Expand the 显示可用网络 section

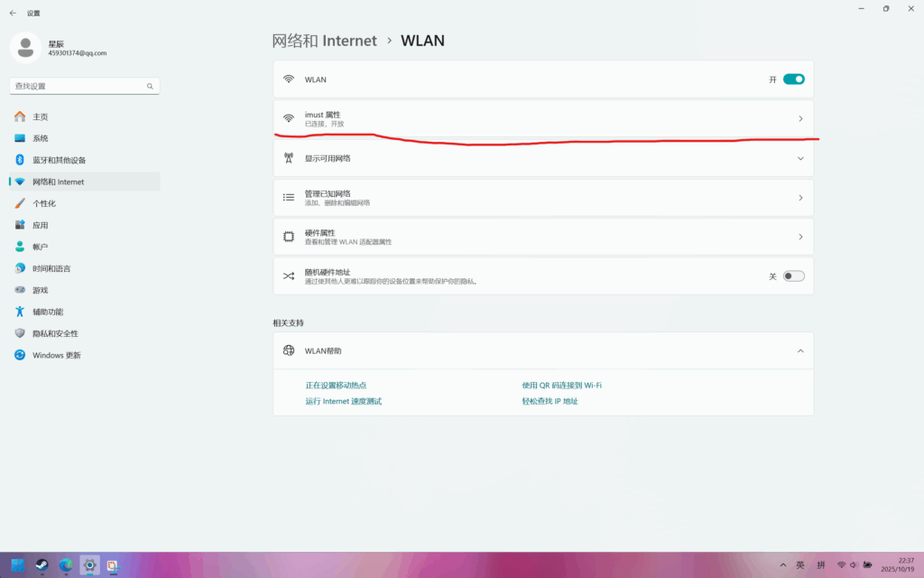pyautogui.click(x=799, y=158)
